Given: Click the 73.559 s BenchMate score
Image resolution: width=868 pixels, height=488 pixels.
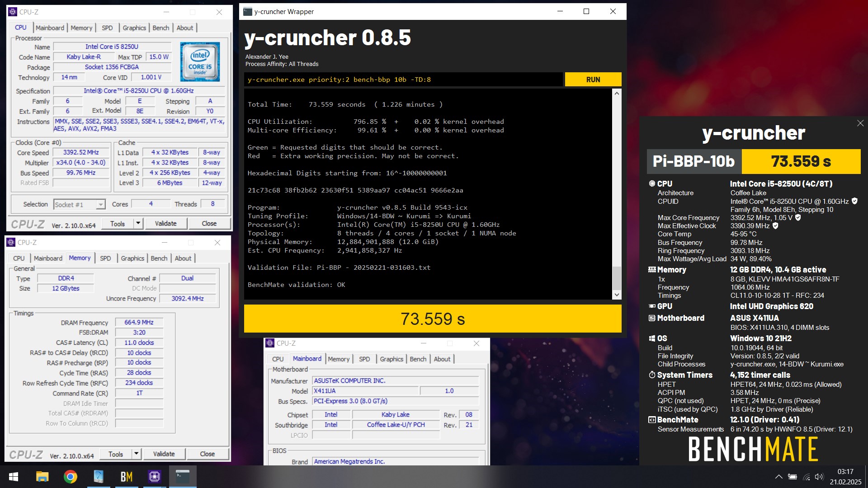Looking at the screenshot, I should point(801,161).
